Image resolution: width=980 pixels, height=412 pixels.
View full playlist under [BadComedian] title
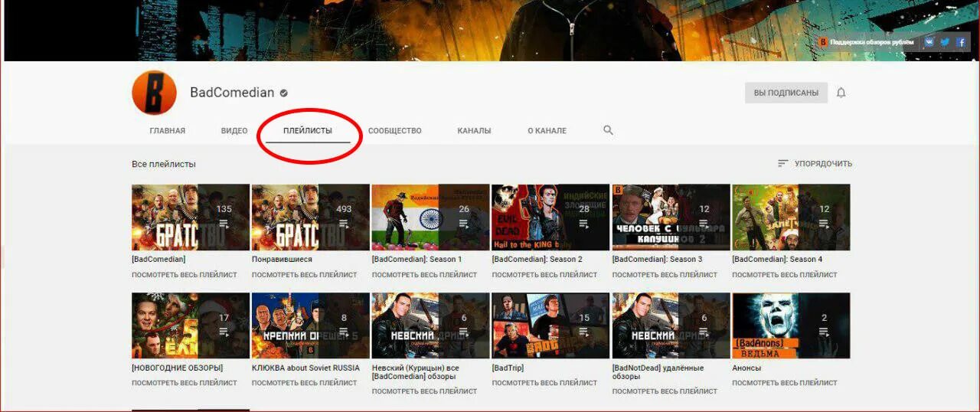(x=185, y=274)
